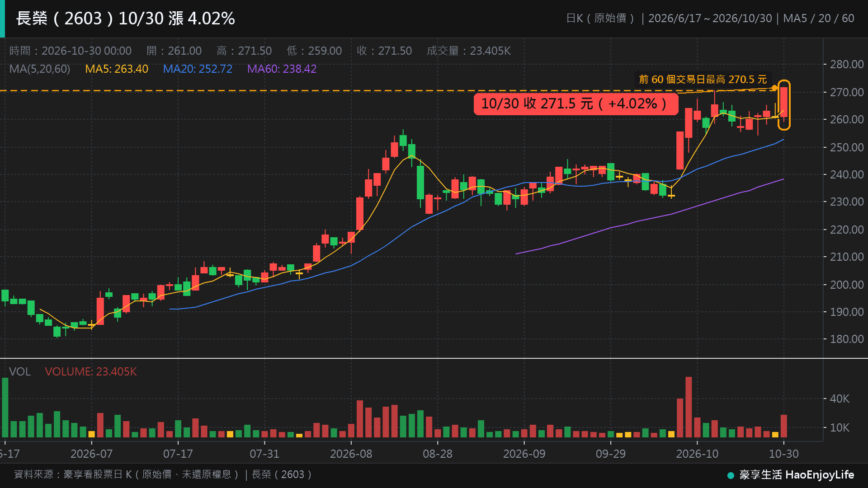Click the 09-29 date axis label
The image size is (868, 488).
611,454
